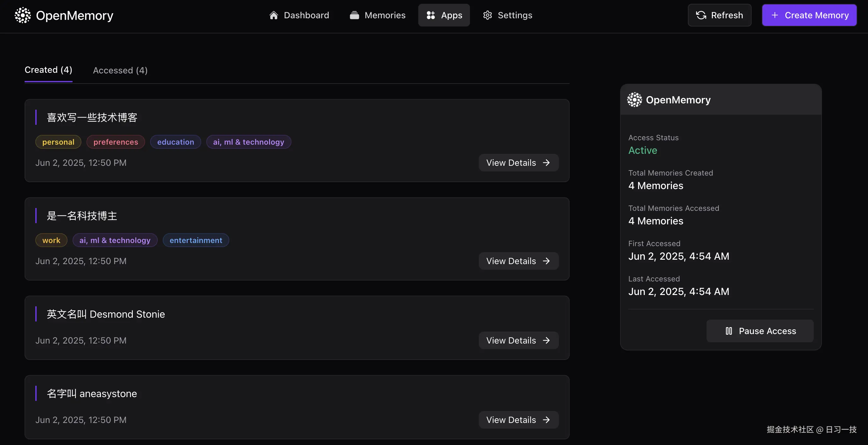This screenshot has height=445, width=868.
Task: Click the Settings gear icon
Action: tap(487, 15)
